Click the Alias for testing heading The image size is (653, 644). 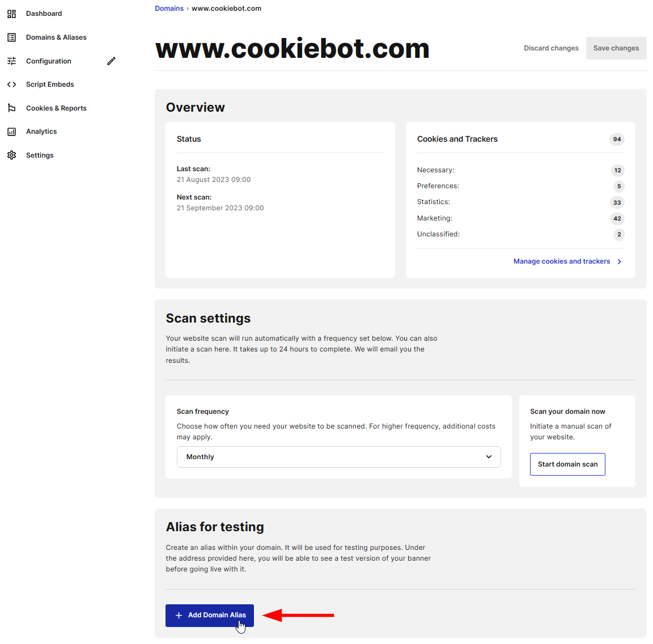[215, 527]
